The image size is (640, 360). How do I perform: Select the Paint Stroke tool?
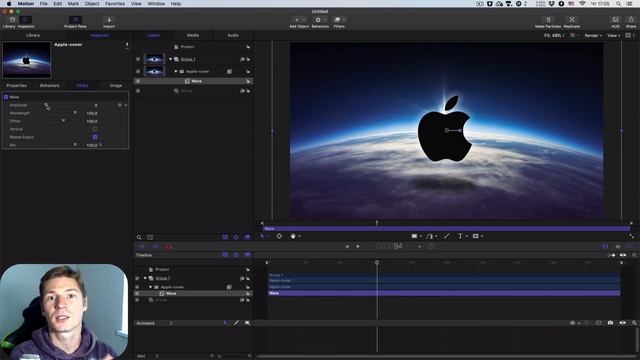[447, 236]
